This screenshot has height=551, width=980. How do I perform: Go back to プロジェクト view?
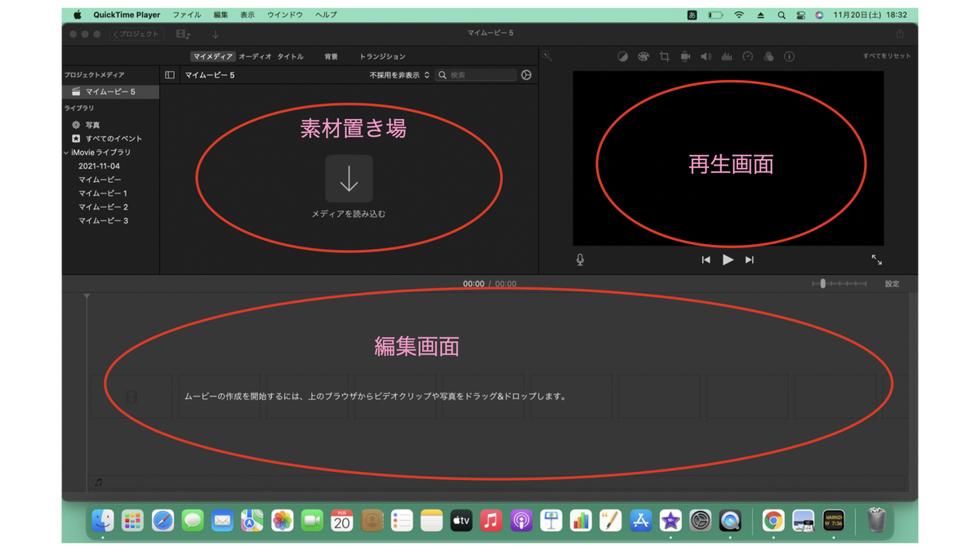[x=137, y=34]
